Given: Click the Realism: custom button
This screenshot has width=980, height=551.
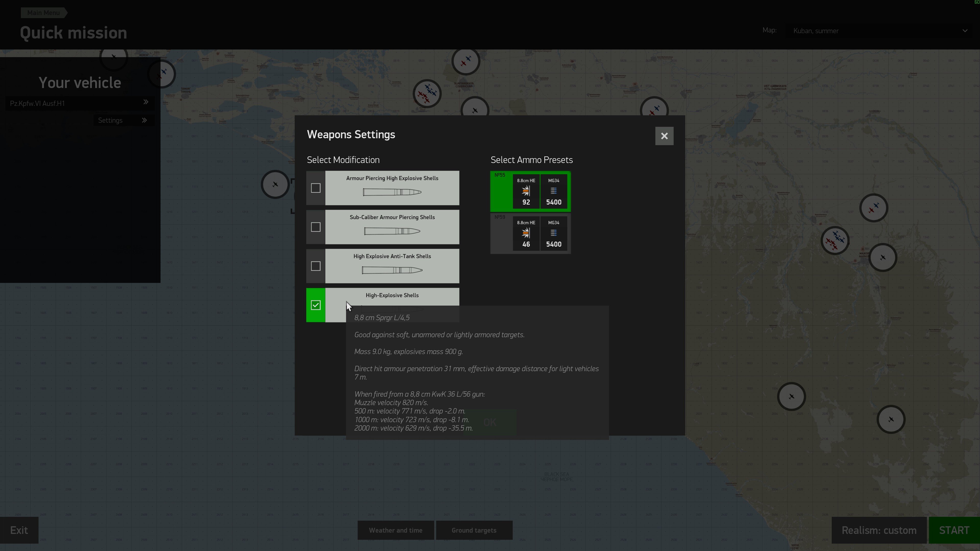Looking at the screenshot, I should [879, 530].
